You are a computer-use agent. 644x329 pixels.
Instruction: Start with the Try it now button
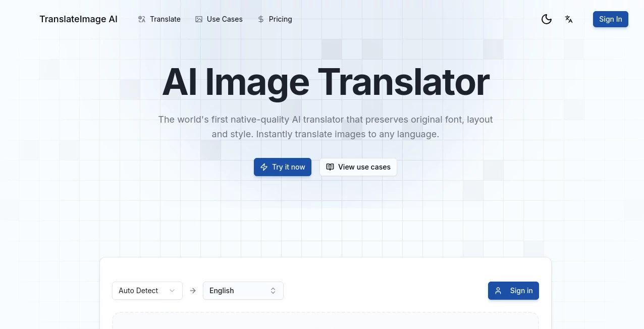point(283,167)
